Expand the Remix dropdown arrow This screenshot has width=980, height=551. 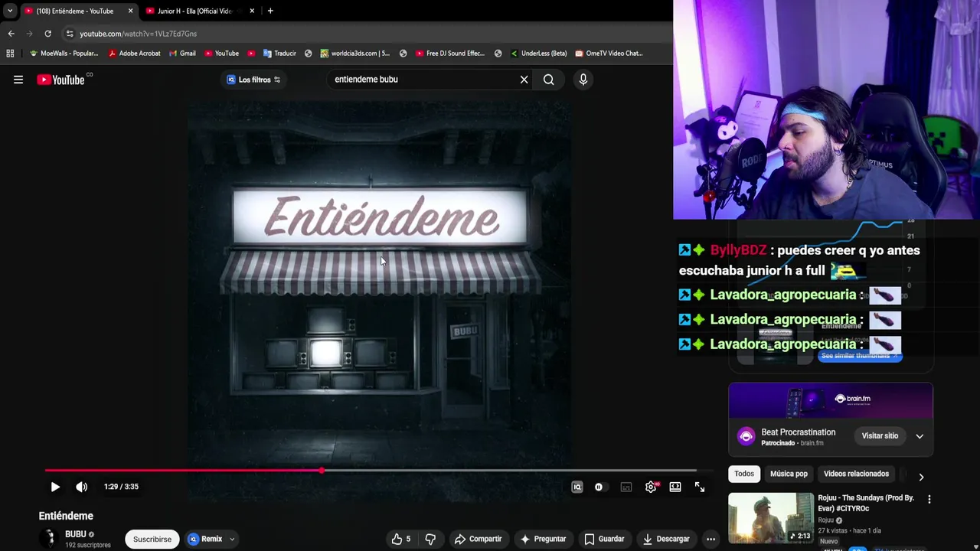click(232, 539)
